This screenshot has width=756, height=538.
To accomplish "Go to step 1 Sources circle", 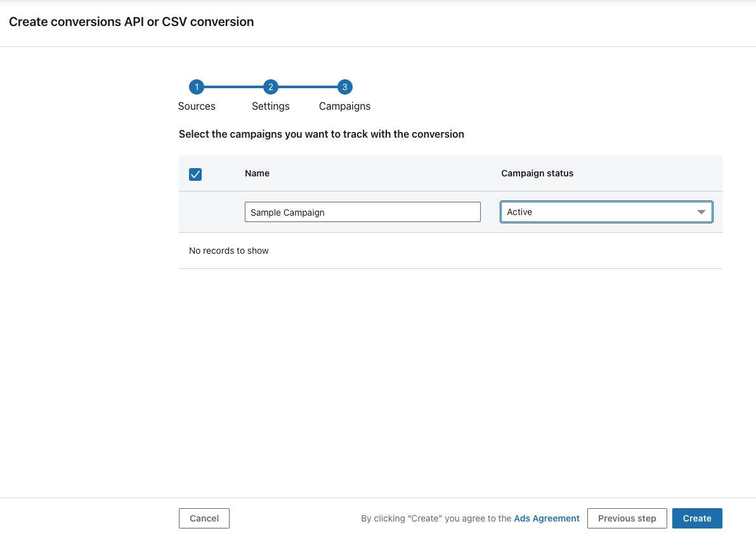I will click(x=196, y=88).
